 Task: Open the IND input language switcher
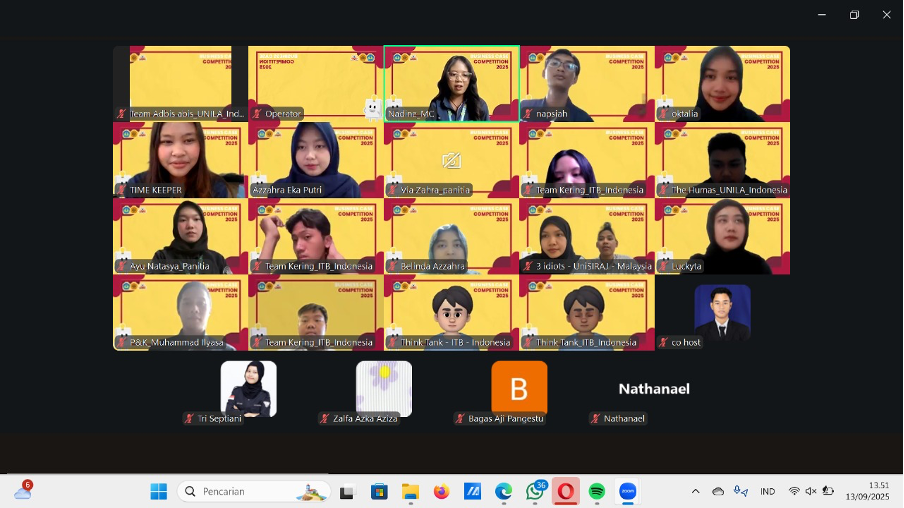[x=767, y=491]
